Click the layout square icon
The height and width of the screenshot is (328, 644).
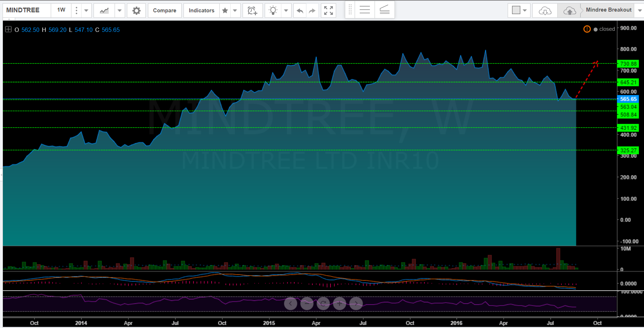click(x=516, y=10)
